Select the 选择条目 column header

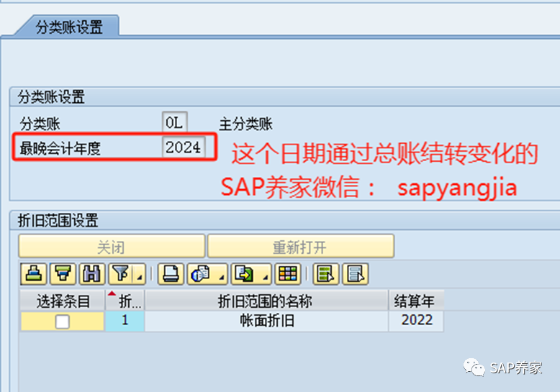click(x=63, y=301)
